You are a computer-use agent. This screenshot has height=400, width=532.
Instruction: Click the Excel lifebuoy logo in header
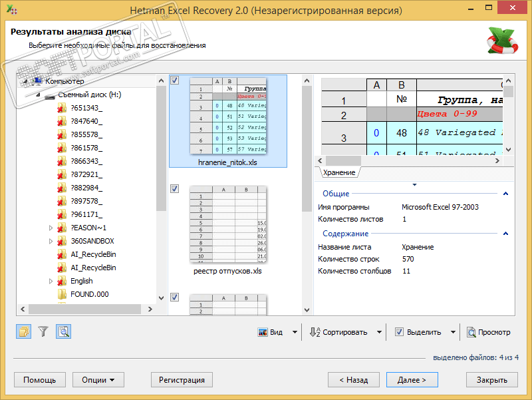(x=503, y=41)
